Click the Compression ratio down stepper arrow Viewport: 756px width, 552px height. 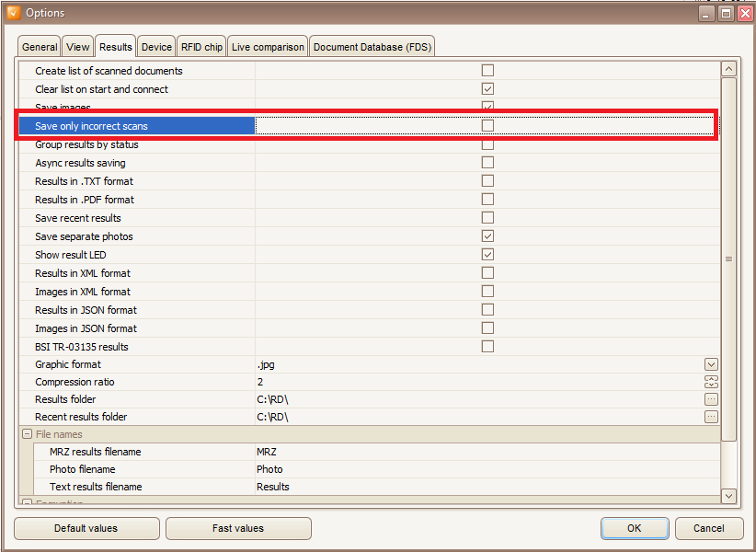tap(711, 385)
